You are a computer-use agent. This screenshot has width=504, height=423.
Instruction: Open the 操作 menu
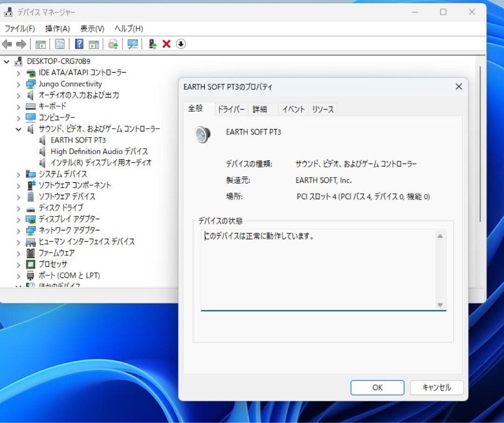56,28
